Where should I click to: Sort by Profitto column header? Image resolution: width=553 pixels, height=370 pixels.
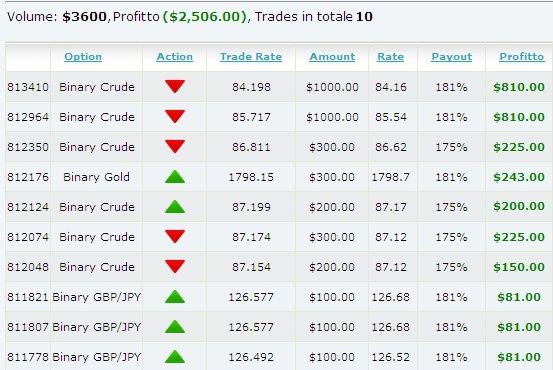pyautogui.click(x=522, y=57)
